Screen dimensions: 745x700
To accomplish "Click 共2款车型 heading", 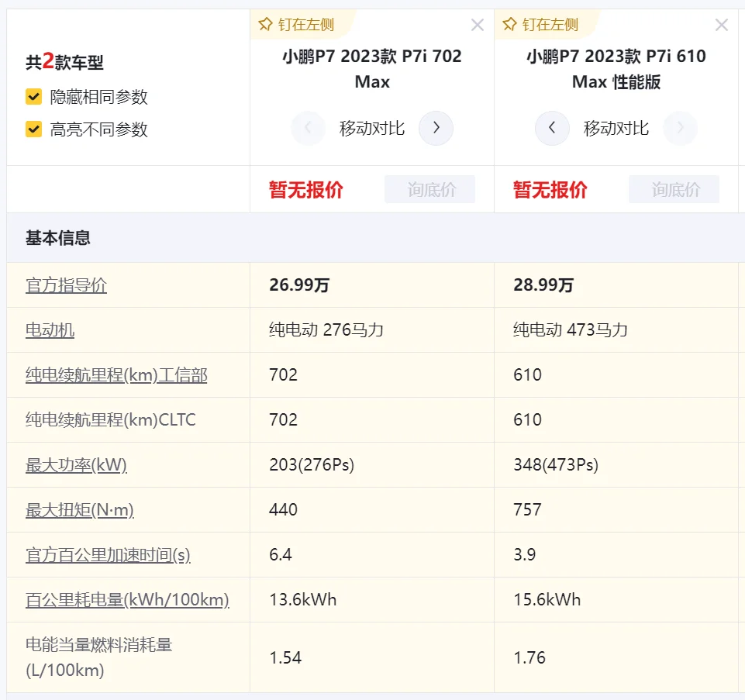I will coord(64,61).
